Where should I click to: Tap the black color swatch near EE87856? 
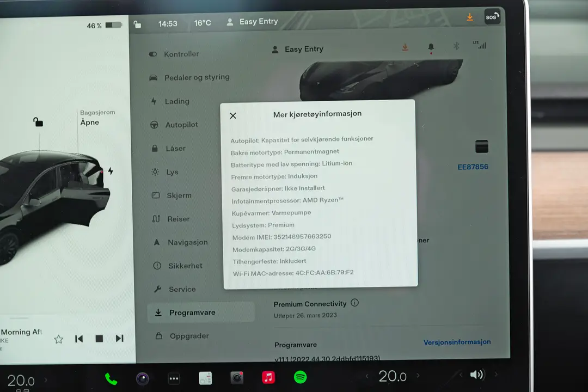pyautogui.click(x=482, y=146)
